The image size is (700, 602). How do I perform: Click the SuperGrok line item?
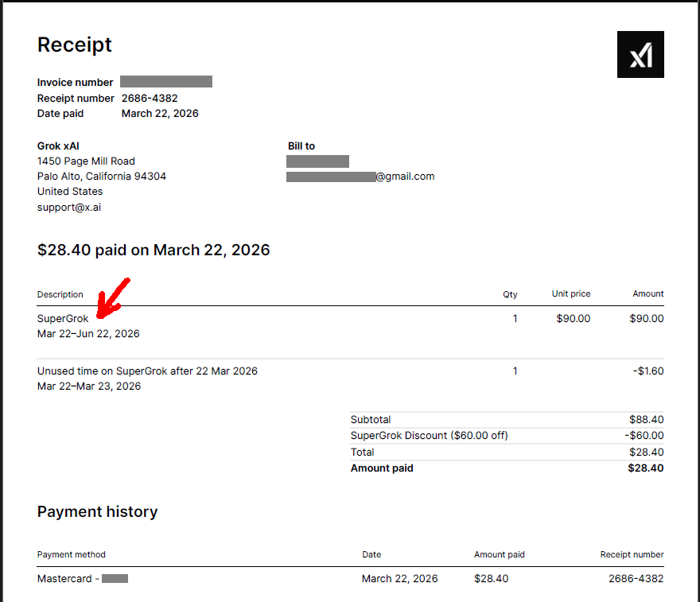pos(63,319)
